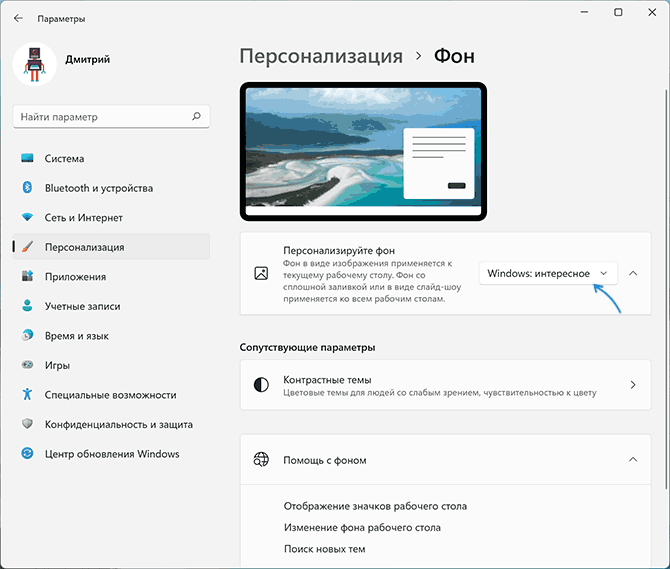Click the Поиск новых тем link

[325, 549]
